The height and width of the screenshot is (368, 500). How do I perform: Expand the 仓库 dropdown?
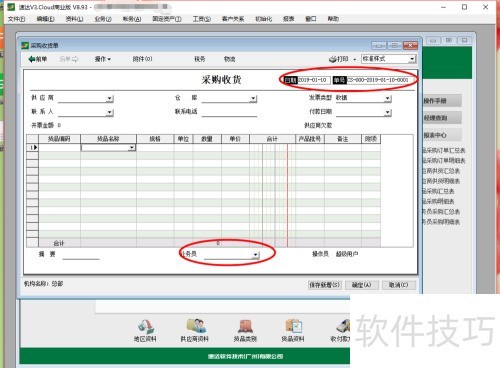[253, 98]
